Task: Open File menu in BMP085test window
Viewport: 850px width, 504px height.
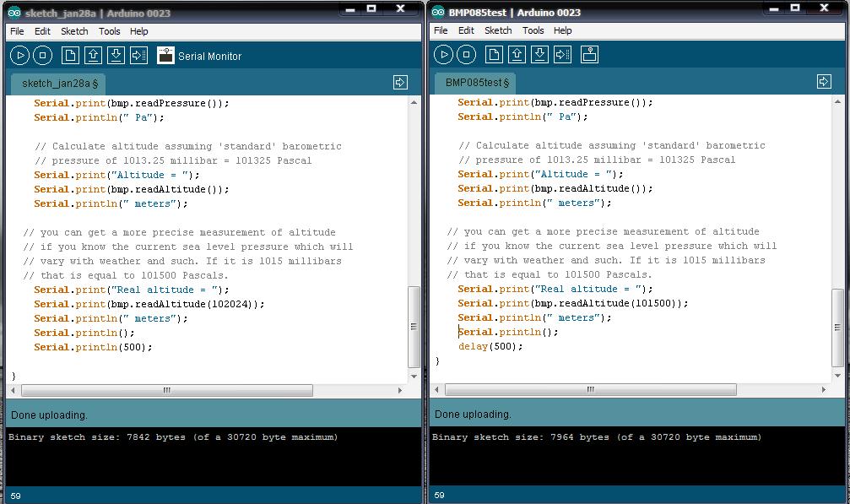Action: pos(441,30)
